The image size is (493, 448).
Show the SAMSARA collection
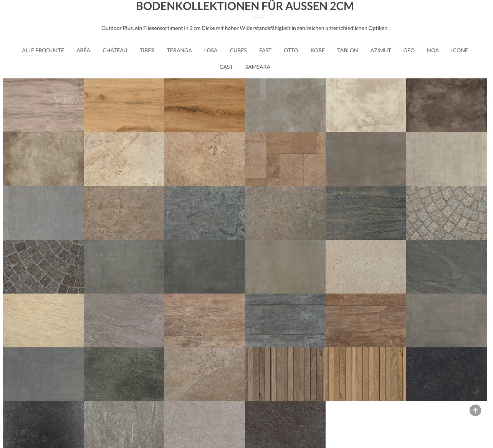click(258, 67)
